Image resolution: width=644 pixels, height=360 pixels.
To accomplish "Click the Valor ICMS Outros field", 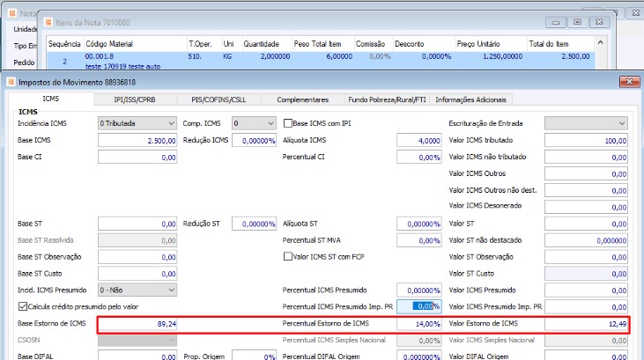I will [x=586, y=174].
